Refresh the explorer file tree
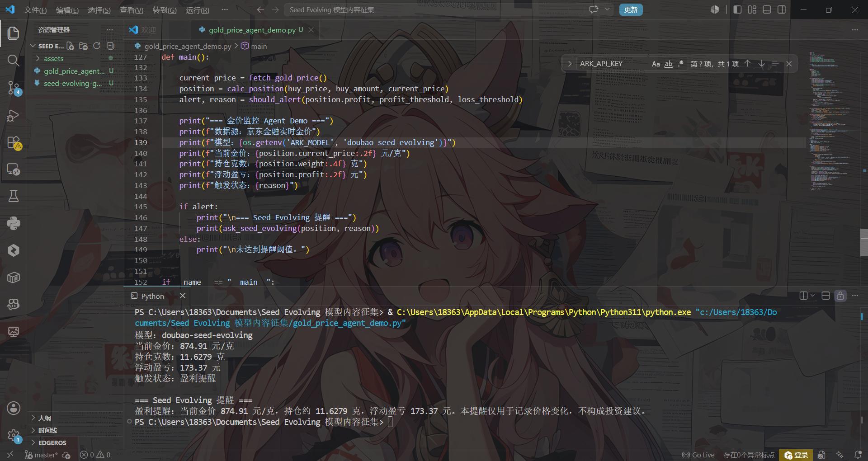The width and height of the screenshot is (868, 461). tap(97, 46)
